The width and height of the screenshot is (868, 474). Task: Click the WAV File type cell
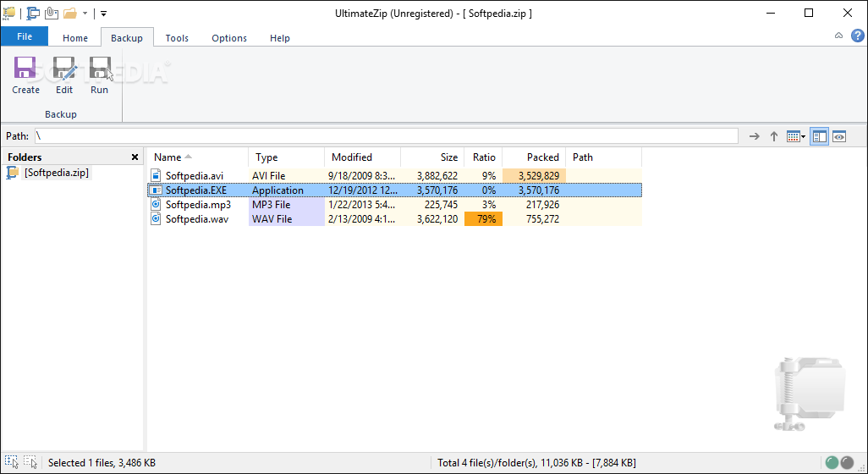click(x=287, y=218)
